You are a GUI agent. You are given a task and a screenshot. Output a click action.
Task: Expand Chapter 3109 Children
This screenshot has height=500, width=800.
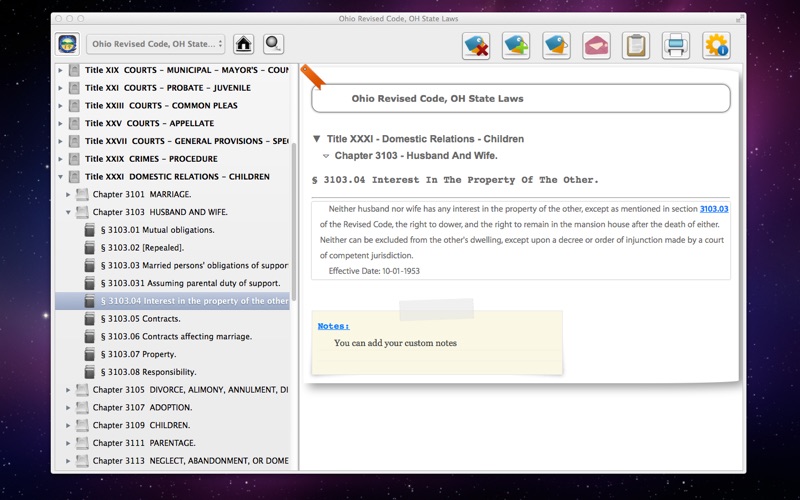[x=68, y=426]
